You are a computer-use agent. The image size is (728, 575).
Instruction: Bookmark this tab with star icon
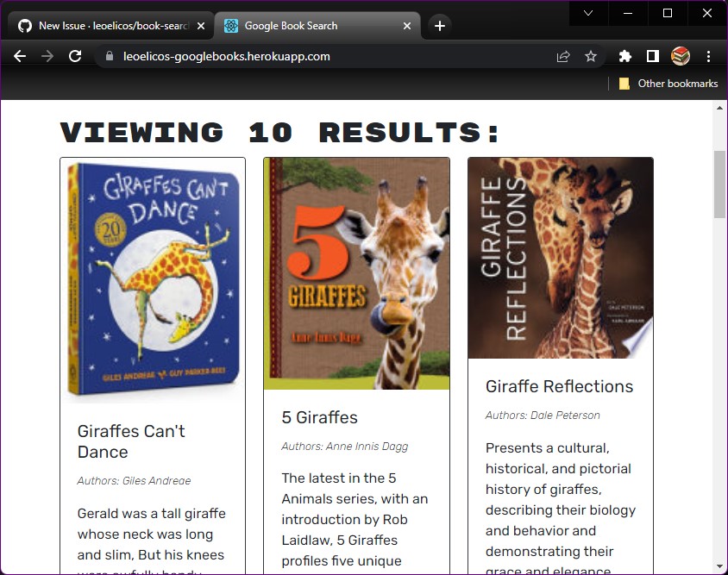coord(591,56)
